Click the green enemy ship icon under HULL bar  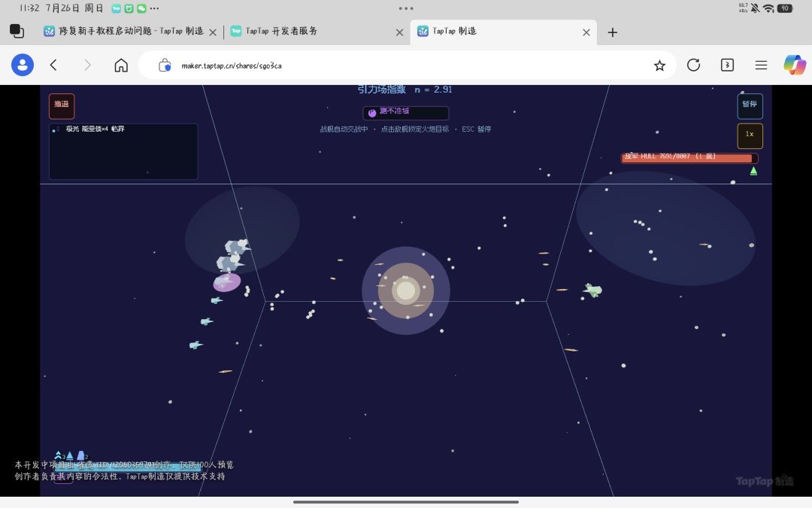pos(753,171)
